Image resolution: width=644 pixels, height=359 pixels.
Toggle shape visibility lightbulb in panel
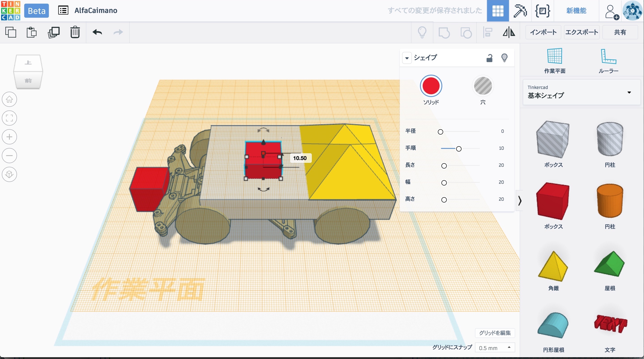(504, 58)
